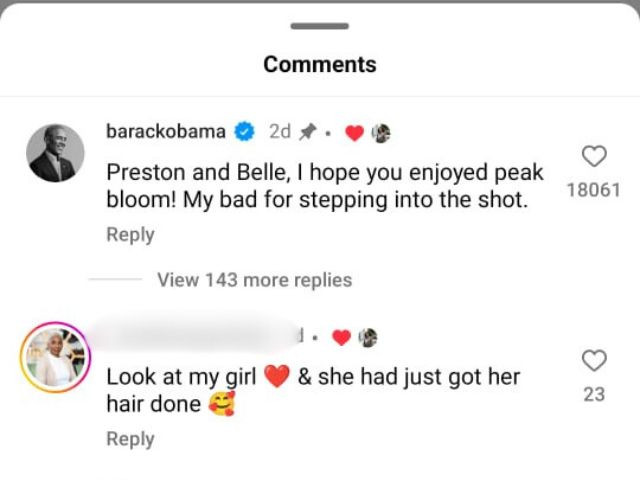Viewport: 640px width, 480px height.
Task: Click the pin icon on barackobama's comment
Action: 309,132
